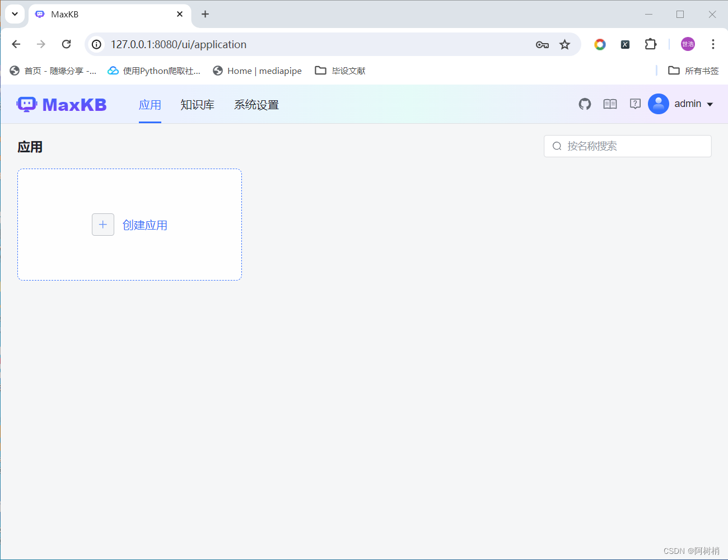Open a new tab with plus button

click(205, 14)
